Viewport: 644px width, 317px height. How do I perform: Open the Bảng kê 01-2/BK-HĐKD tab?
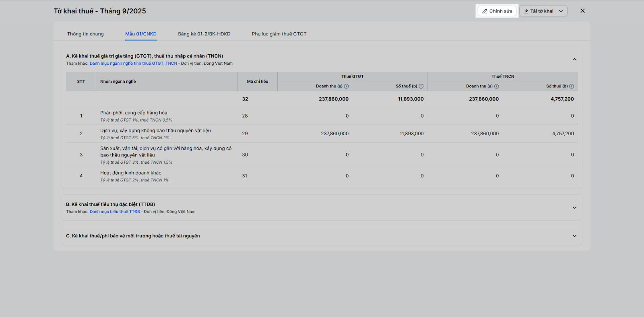[x=204, y=34]
